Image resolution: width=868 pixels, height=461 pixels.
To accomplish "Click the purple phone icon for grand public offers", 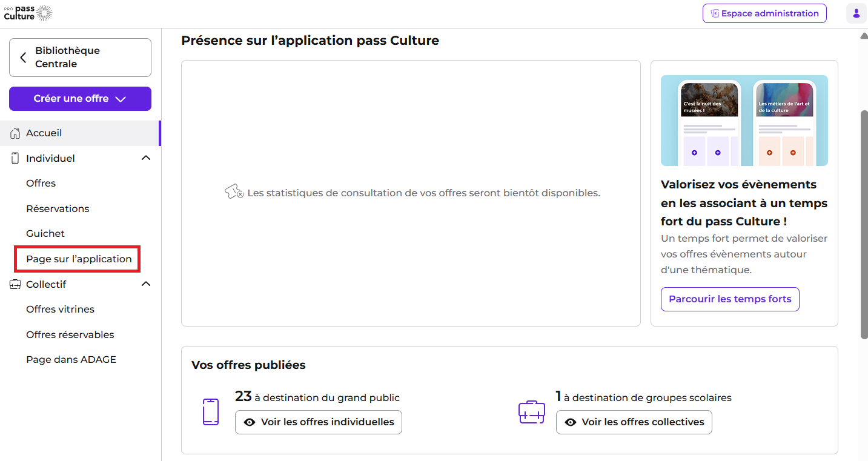I will (210, 412).
